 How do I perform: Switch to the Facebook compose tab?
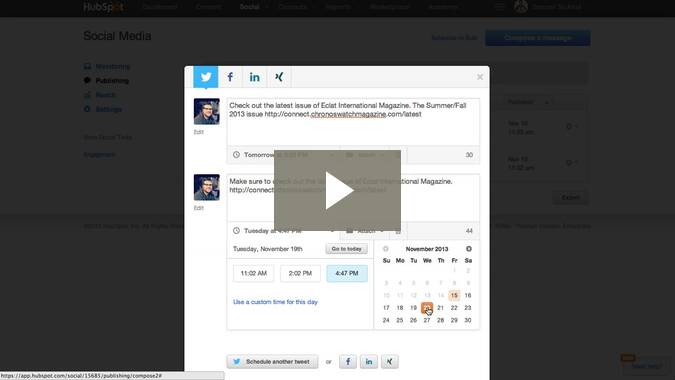pyautogui.click(x=230, y=77)
